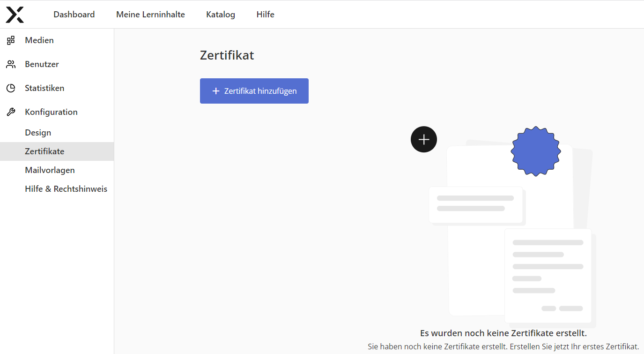The width and height of the screenshot is (644, 354).
Task: Click the Medien grid icon in sidebar
Action: point(11,40)
